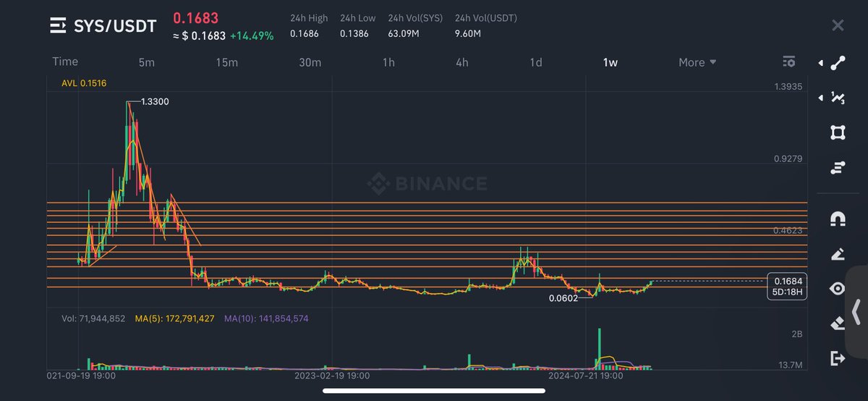Select the trend line drawing tool
868x401 pixels.
pos(838,63)
